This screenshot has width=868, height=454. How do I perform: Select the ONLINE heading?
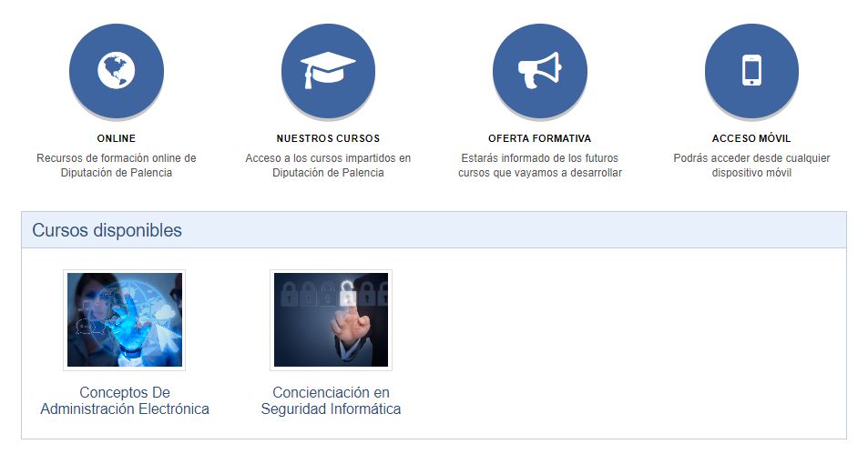(117, 138)
